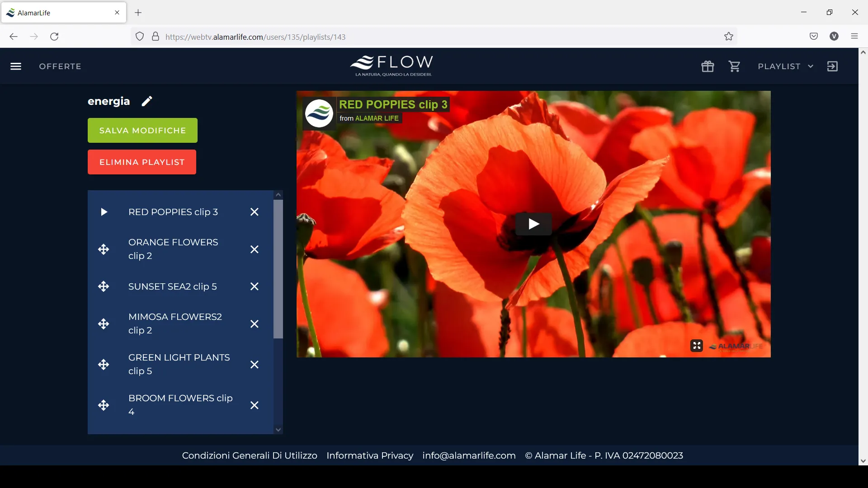Click move handle of ORANGE FLOWERS clip 2
Screen dimensions: 868x488
104,249
